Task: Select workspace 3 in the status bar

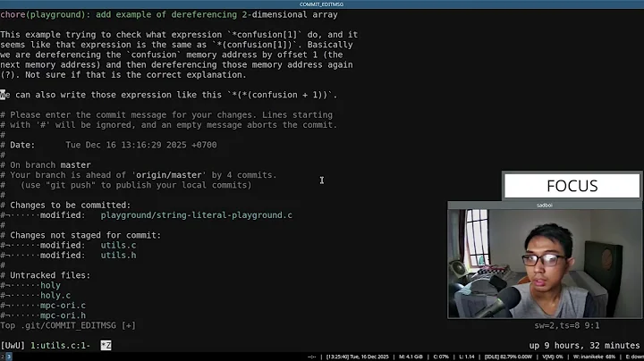Action: 9,357
